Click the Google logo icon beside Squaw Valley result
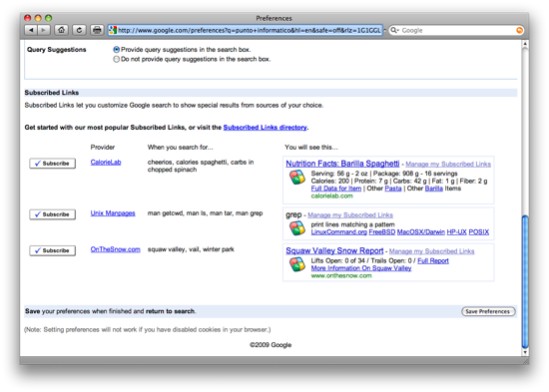 296,264
